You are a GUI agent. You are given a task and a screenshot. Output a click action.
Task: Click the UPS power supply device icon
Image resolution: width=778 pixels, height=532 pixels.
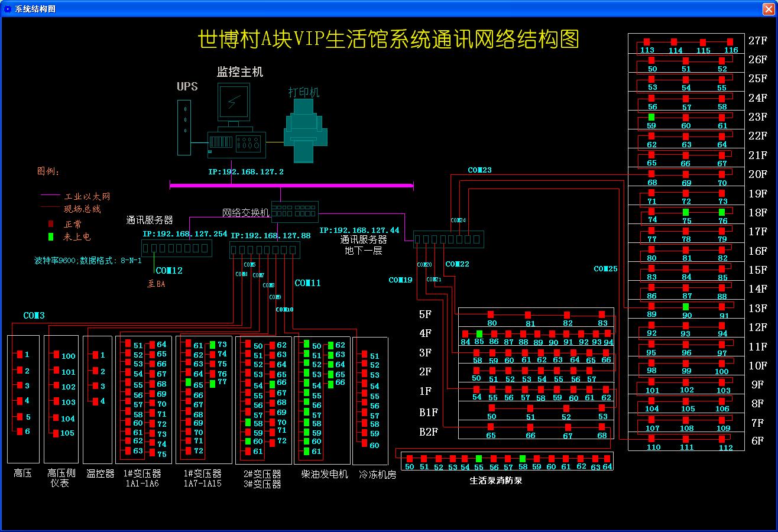click(184, 128)
